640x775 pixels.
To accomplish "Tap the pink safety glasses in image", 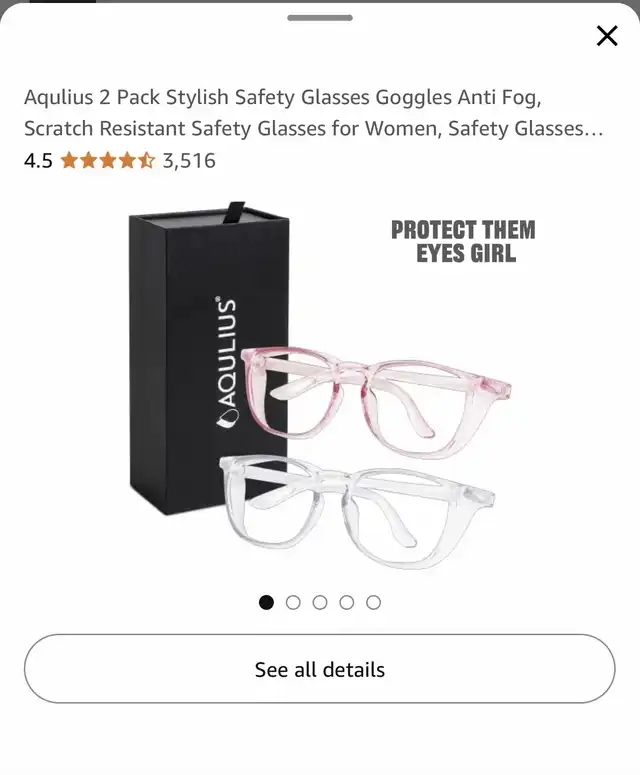I will 377,400.
